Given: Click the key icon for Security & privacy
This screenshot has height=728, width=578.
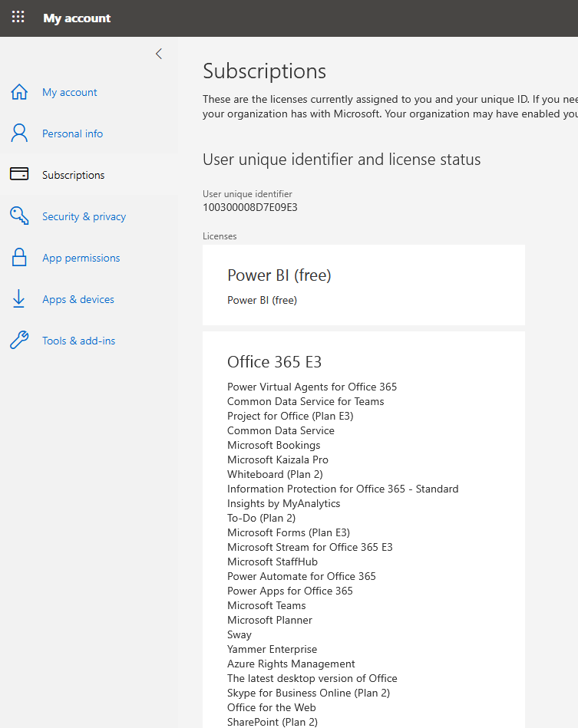Looking at the screenshot, I should 19,216.
